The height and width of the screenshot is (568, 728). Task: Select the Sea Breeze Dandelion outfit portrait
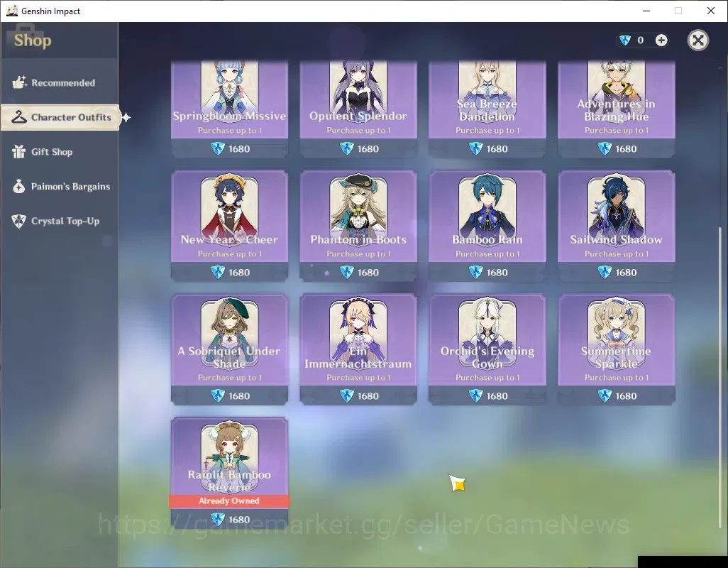click(487, 91)
